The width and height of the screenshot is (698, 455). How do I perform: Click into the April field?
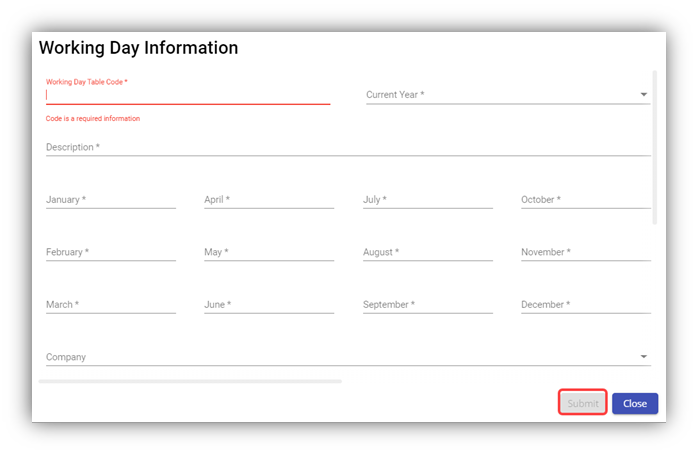click(268, 200)
